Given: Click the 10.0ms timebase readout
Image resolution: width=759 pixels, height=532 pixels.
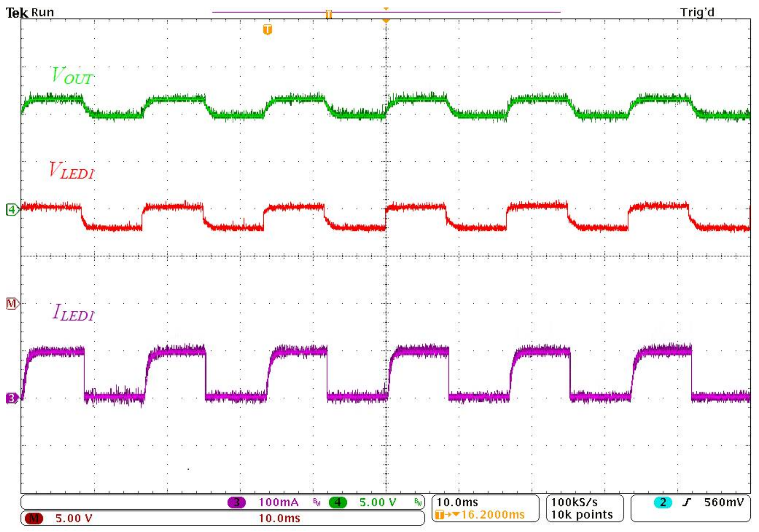Looking at the screenshot, I should (457, 502).
